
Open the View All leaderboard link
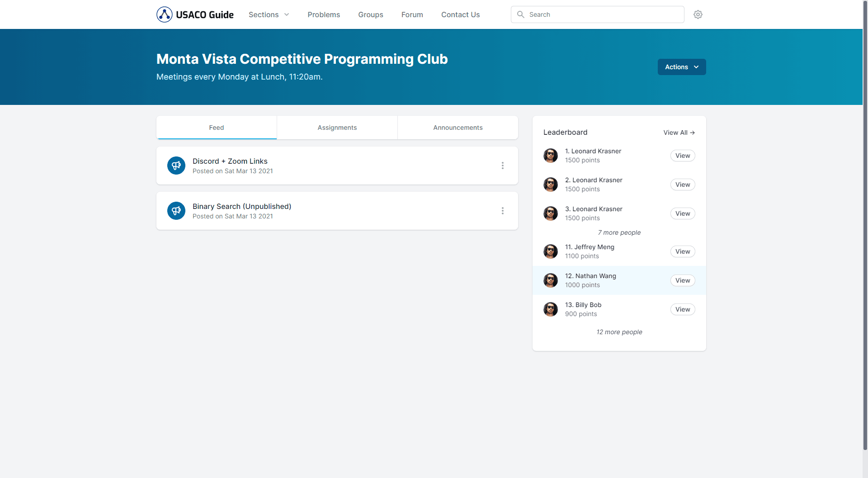tap(679, 133)
